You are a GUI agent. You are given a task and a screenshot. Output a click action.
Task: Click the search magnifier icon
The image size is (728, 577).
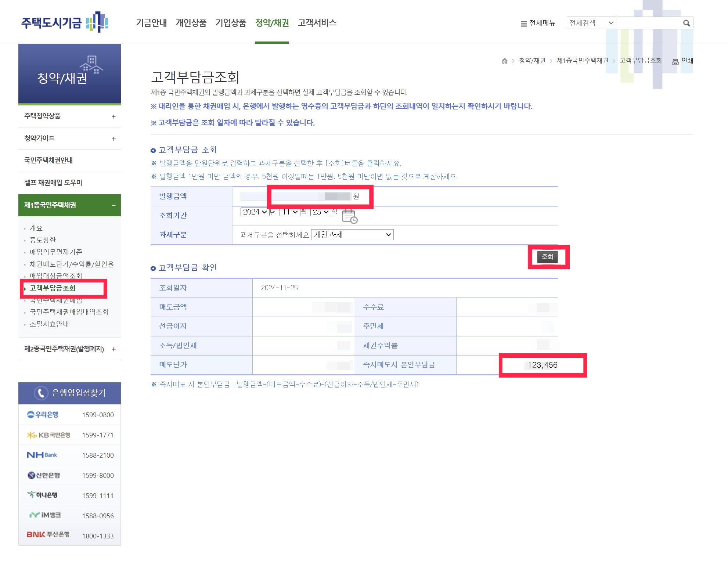pos(686,23)
